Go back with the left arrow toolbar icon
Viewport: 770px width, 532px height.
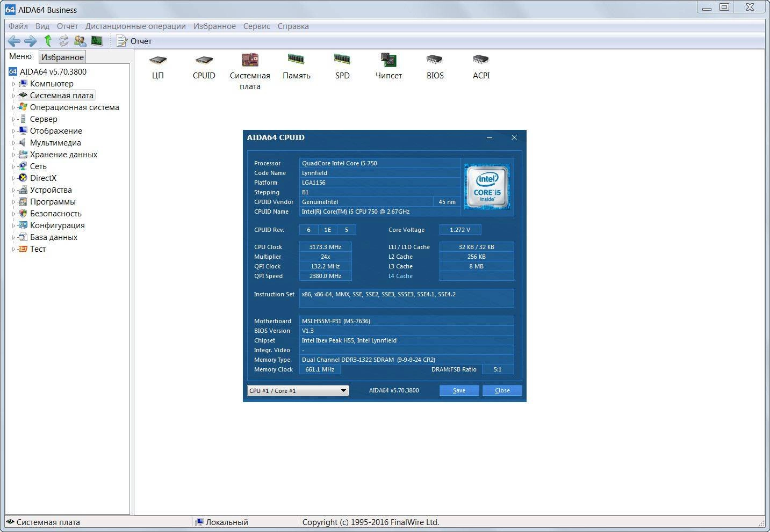(15, 41)
